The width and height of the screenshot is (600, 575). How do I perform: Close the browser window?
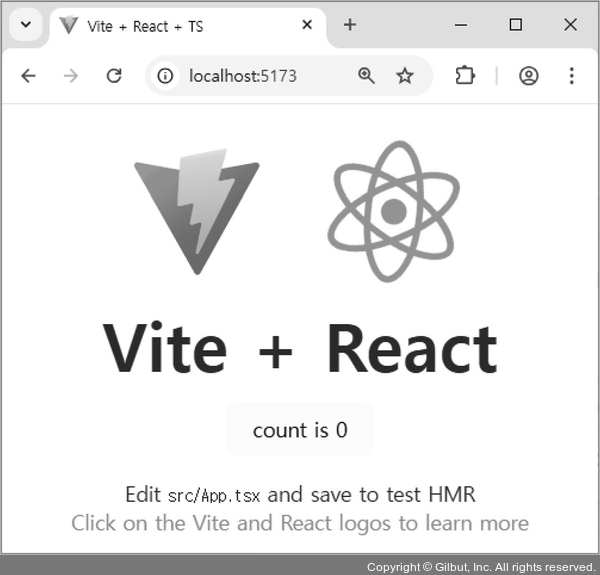tap(570, 25)
